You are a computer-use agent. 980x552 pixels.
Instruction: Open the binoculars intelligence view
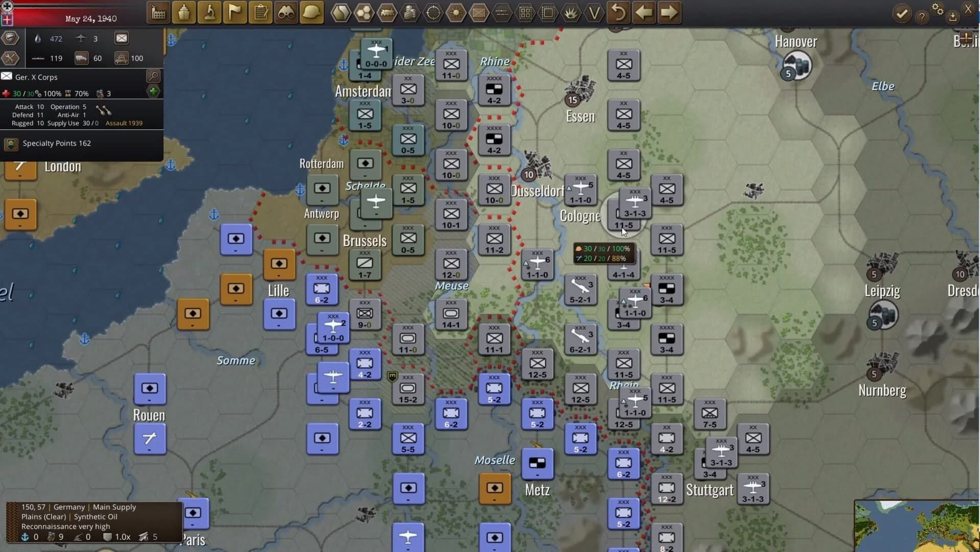click(286, 12)
